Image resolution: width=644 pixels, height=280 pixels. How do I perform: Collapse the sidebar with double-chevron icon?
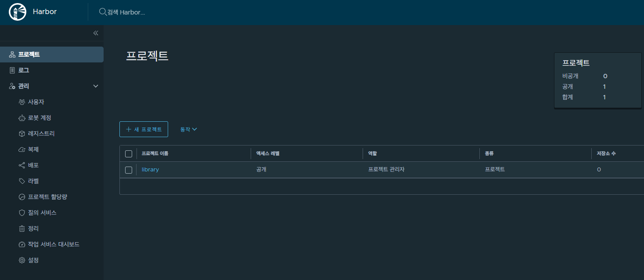(x=96, y=33)
